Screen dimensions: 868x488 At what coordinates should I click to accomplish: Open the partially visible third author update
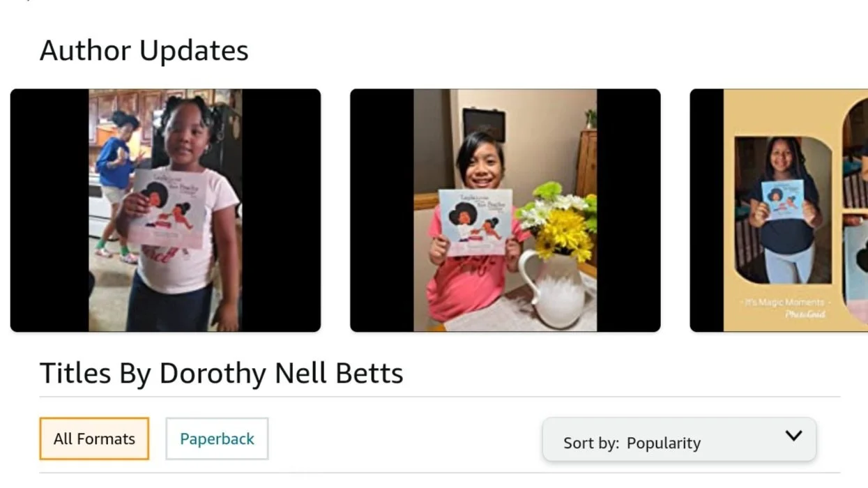click(779, 210)
